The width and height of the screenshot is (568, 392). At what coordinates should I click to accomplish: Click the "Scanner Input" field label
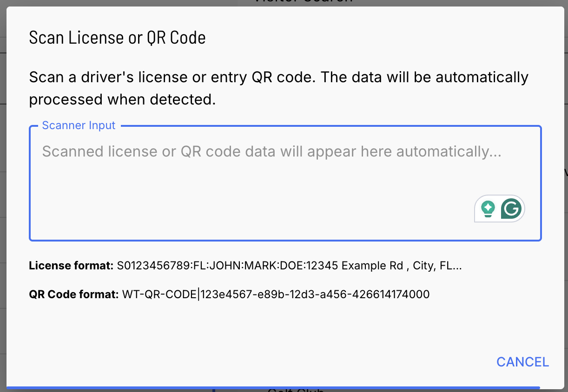79,125
